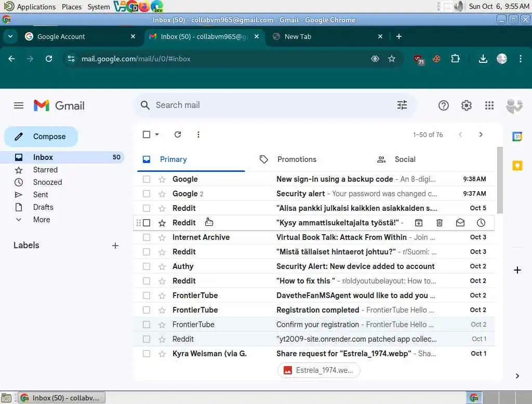Click the Chrome address bar URL
The height and width of the screenshot is (404, 532).
click(136, 59)
